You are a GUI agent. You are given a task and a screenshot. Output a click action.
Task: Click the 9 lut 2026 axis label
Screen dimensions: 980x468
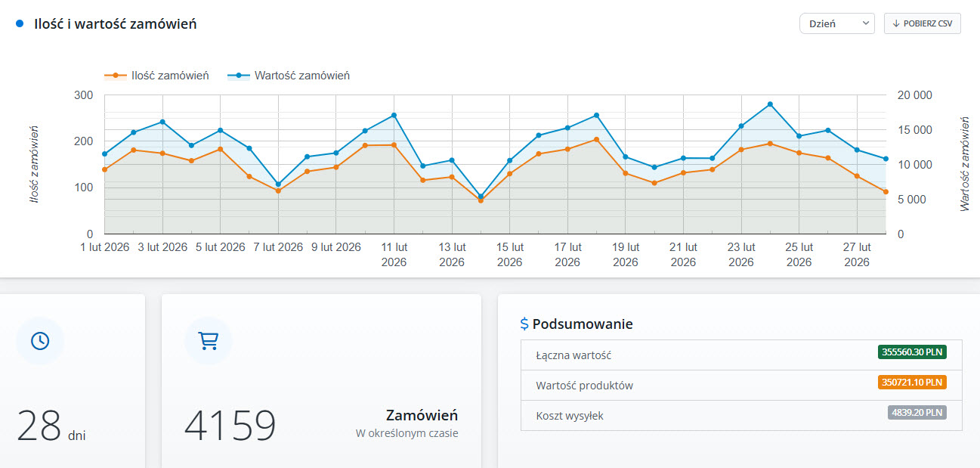[336, 247]
